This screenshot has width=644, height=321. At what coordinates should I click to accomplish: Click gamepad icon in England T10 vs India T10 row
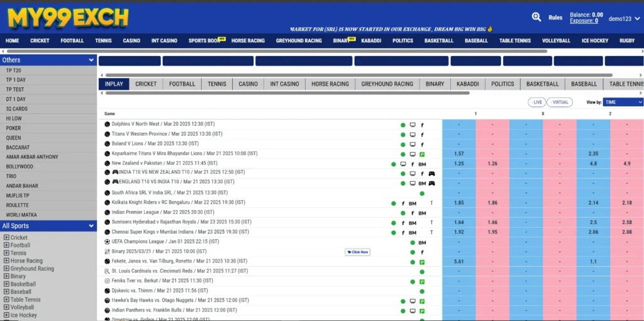[431, 184]
